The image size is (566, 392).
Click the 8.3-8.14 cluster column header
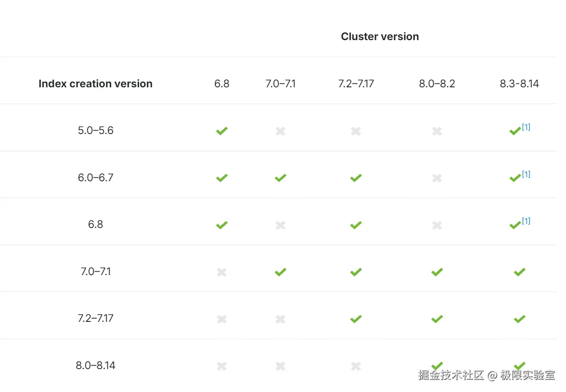coord(519,84)
